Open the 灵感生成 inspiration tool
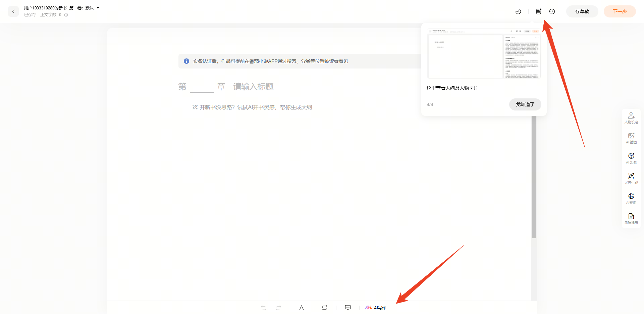The height and width of the screenshot is (314, 644). point(631,178)
